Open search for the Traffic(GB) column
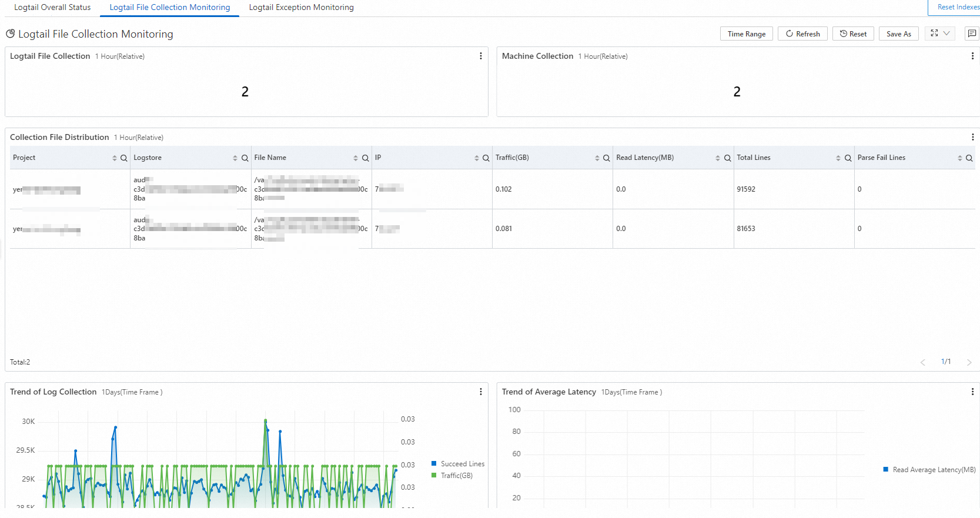 click(606, 158)
